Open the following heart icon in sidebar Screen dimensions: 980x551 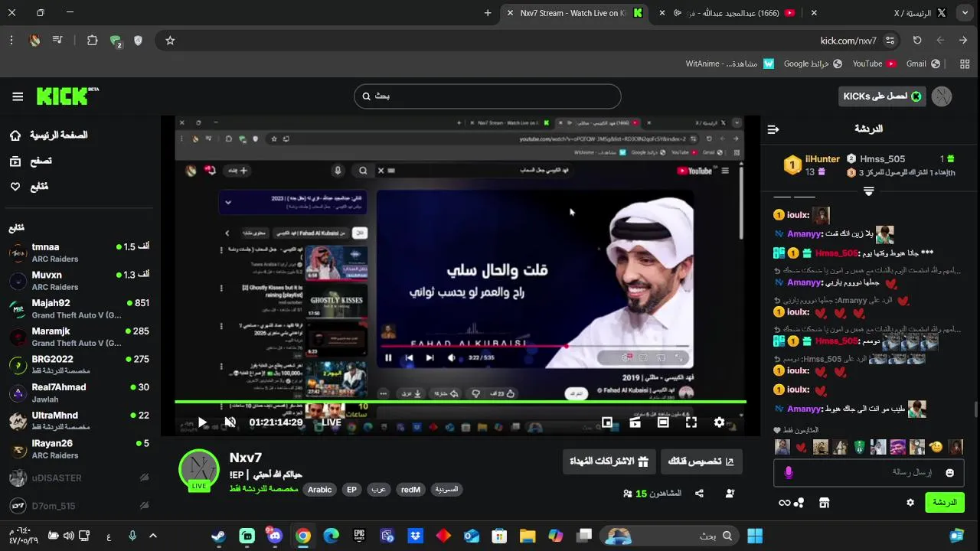pyautogui.click(x=15, y=187)
